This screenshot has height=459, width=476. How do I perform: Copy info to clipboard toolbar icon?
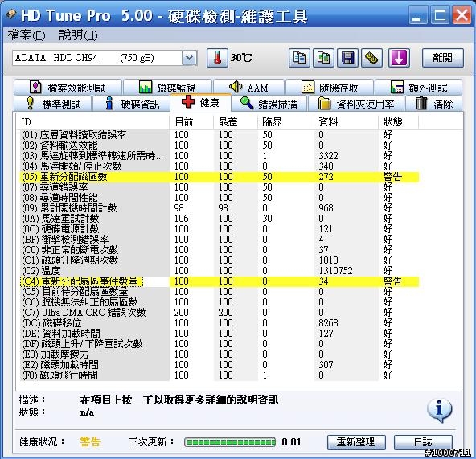pyautogui.click(x=299, y=58)
